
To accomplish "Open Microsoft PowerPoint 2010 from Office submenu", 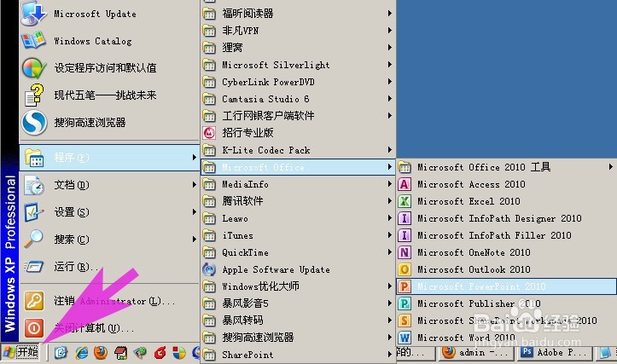I will 506,286.
